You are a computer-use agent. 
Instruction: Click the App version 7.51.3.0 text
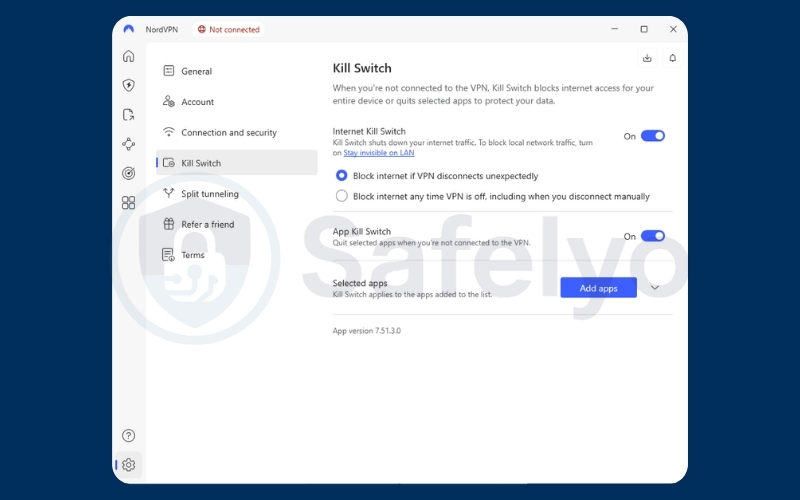click(x=367, y=331)
